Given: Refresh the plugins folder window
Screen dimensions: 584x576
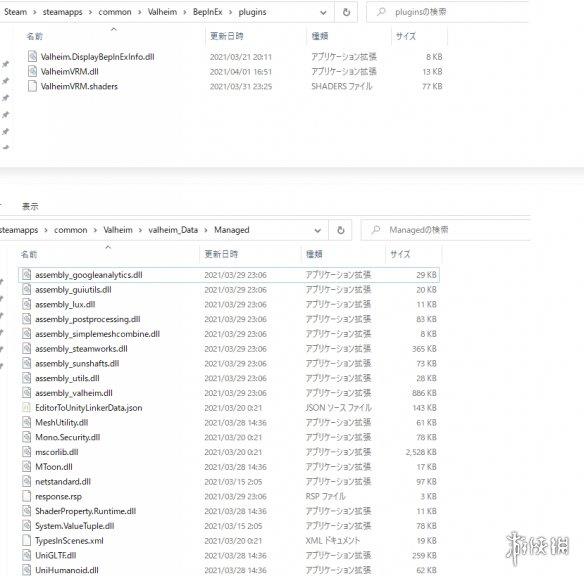Looking at the screenshot, I should (x=346, y=12).
